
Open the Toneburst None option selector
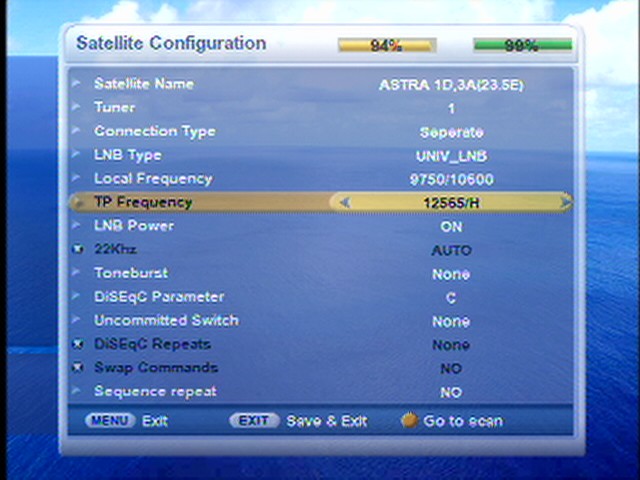coord(451,274)
